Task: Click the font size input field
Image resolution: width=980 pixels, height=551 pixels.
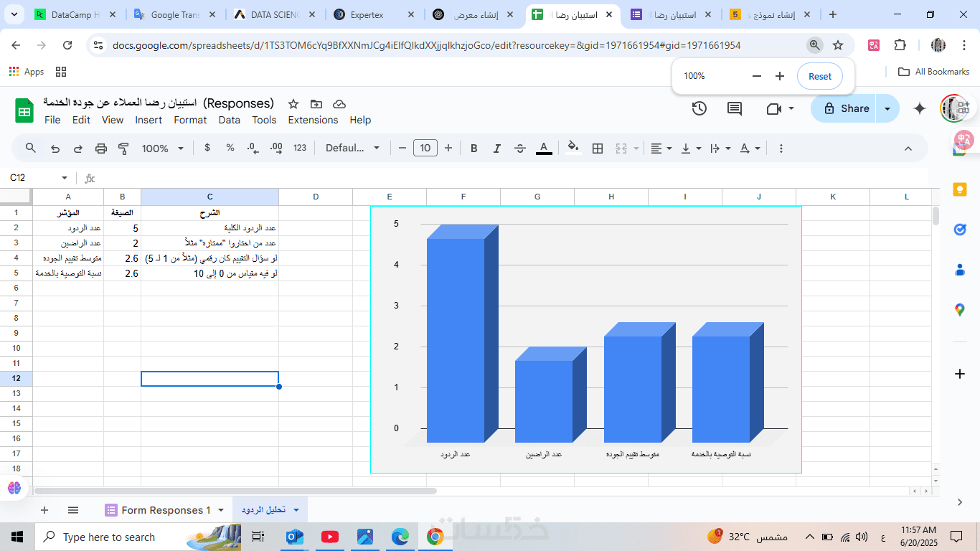Action: [425, 149]
